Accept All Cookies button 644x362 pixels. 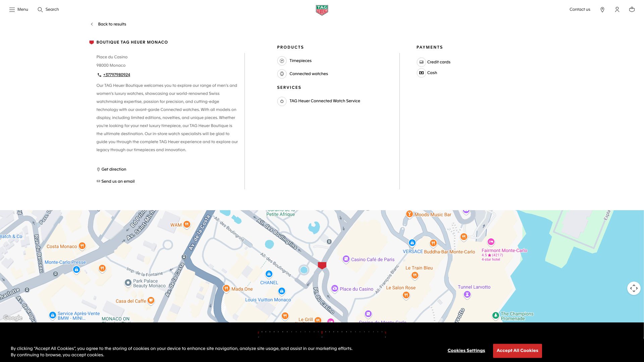click(517, 351)
